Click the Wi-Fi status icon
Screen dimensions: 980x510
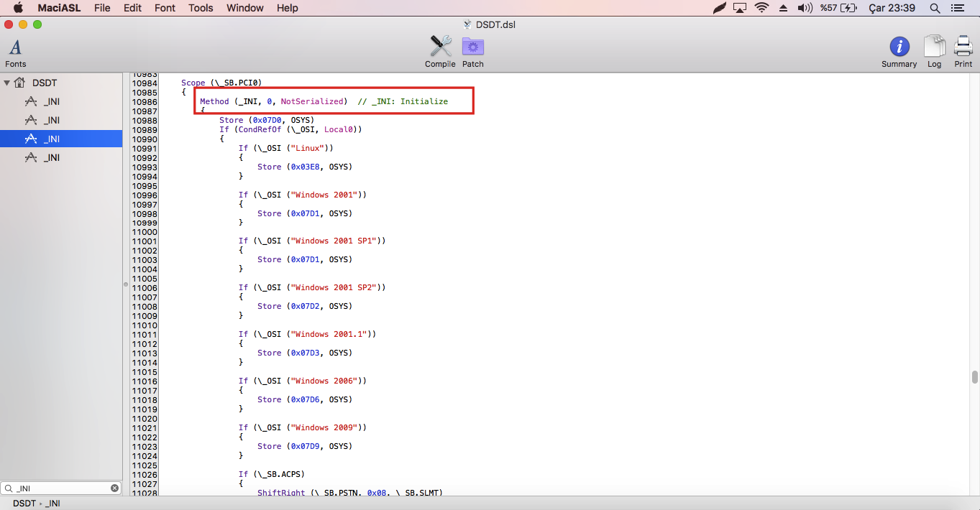tap(761, 8)
